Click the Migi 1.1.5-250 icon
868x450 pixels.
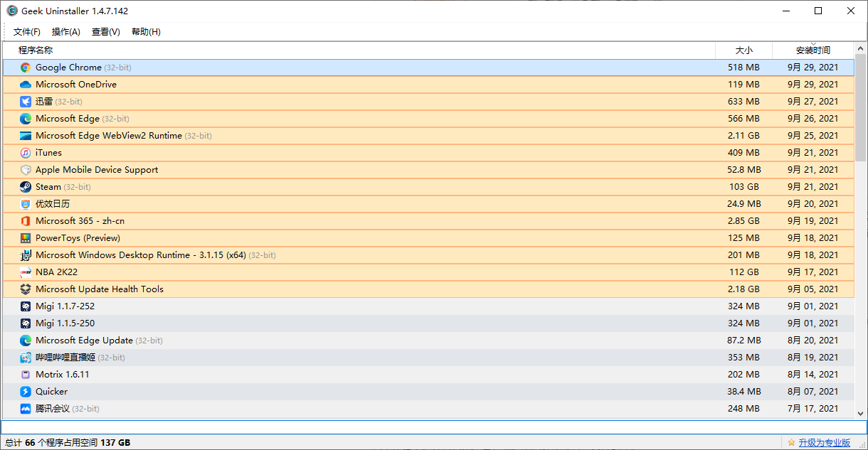click(x=26, y=323)
